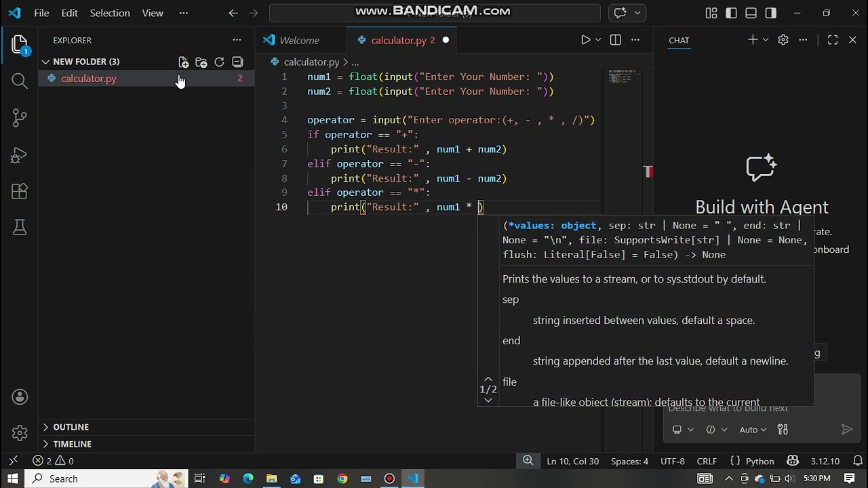The width and height of the screenshot is (868, 488).
Task: Open remote window indicator in status bar
Action: click(13, 461)
